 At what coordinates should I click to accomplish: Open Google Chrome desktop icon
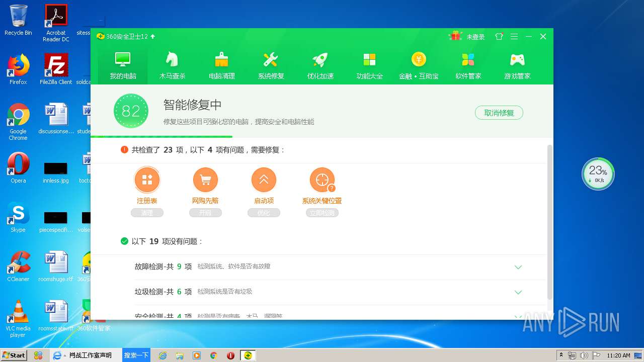point(18,122)
